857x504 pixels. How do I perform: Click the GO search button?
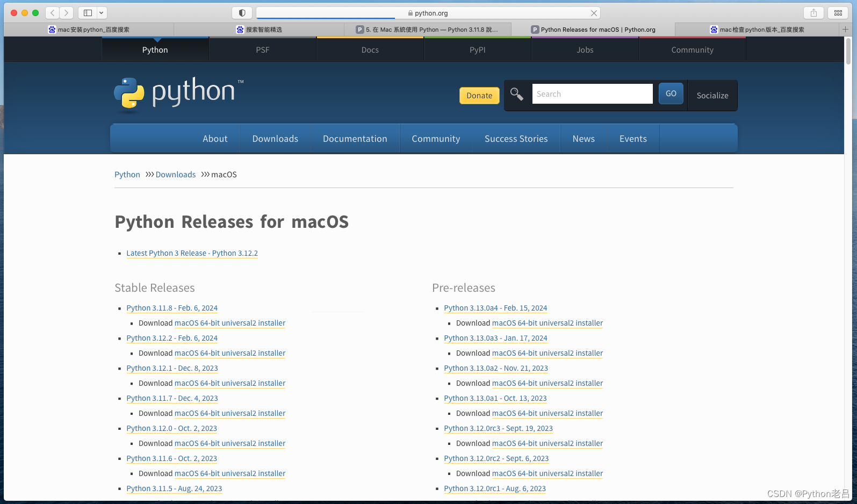click(x=671, y=93)
